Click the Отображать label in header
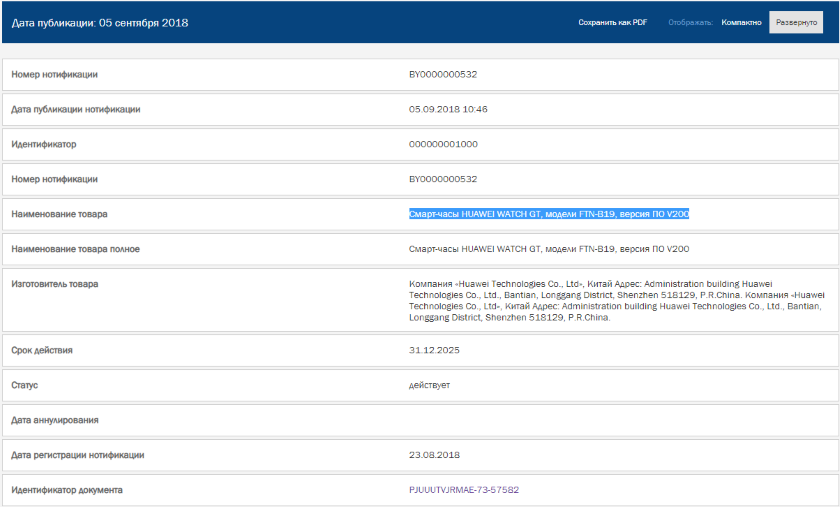Image resolution: width=840 pixels, height=507 pixels. tap(691, 23)
